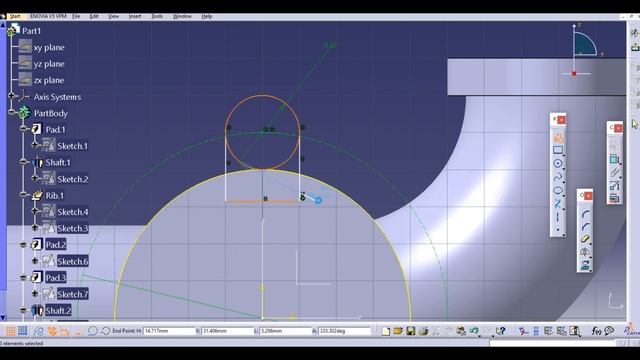Select the Constraint tool in constraint toolbar
The width and height of the screenshot is (640, 360).
click(x=615, y=159)
